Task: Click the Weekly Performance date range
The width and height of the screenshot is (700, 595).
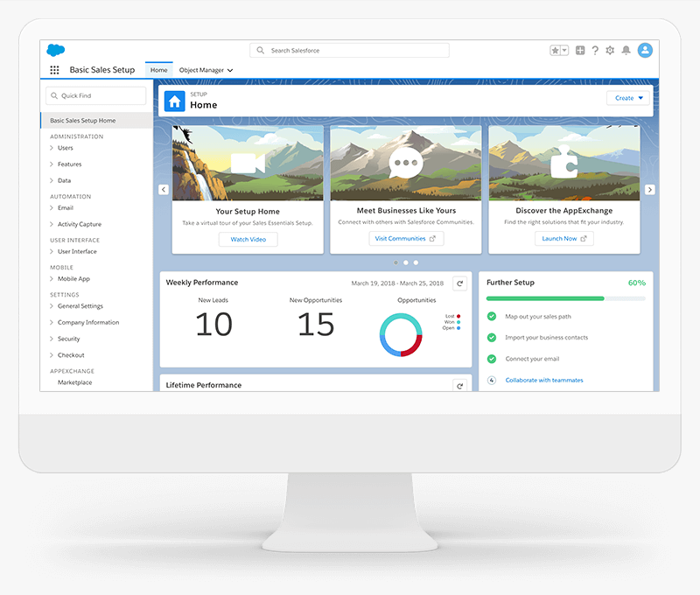Action: click(397, 283)
